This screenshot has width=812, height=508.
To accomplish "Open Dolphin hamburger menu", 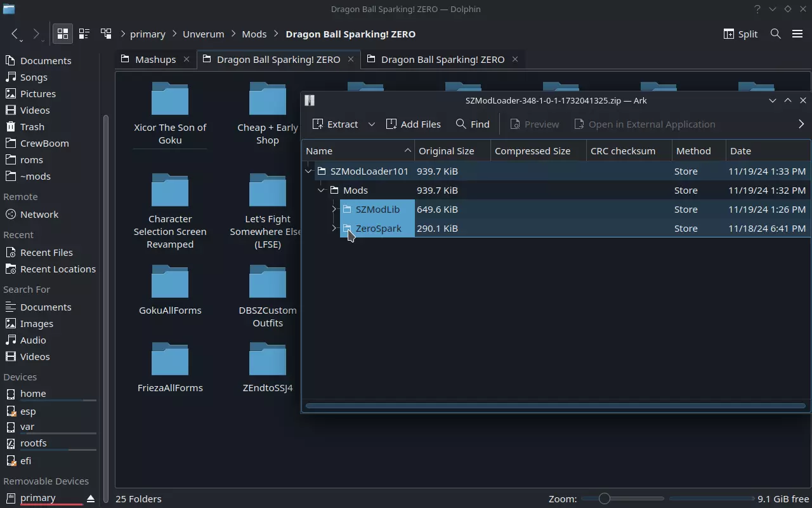I will [x=797, y=34].
